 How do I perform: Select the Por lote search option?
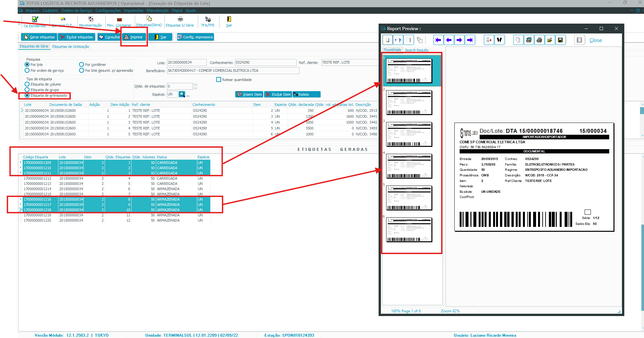pos(27,65)
